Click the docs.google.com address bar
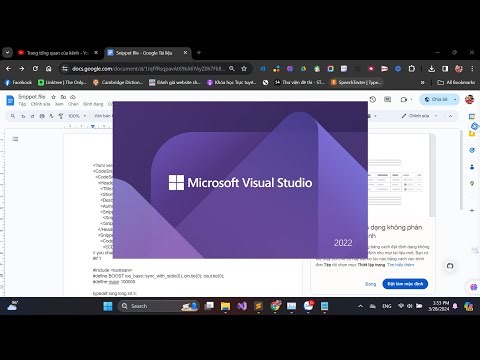This screenshot has height=360, width=480. (148, 69)
